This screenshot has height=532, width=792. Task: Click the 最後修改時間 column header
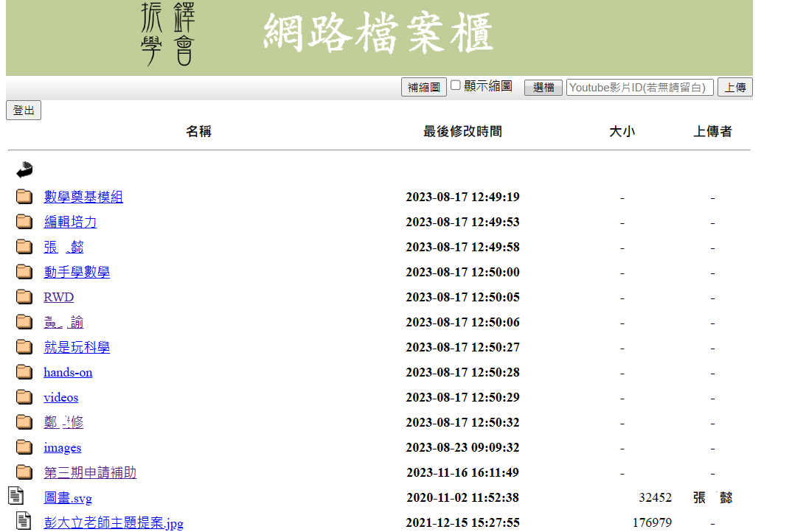(x=462, y=131)
